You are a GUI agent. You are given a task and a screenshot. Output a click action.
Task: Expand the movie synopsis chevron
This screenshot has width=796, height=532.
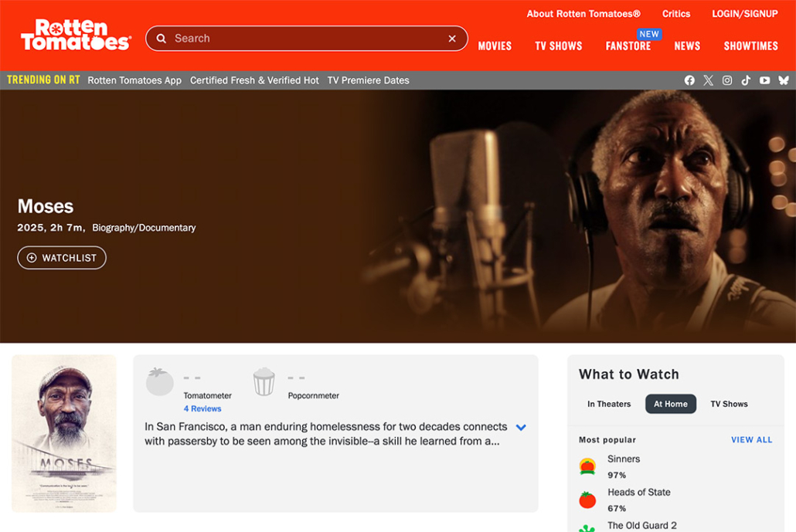(x=521, y=428)
